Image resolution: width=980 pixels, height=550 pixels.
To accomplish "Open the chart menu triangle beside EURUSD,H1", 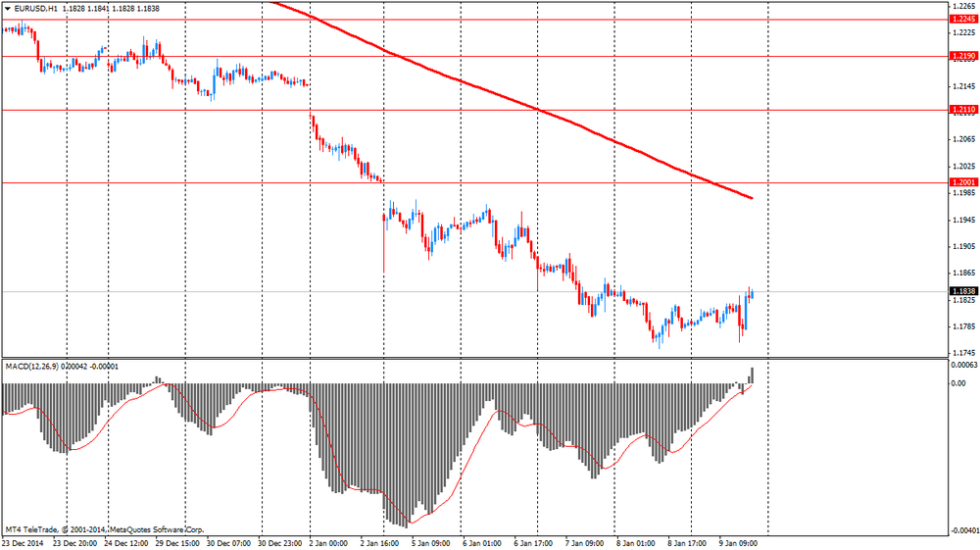I will 8,9.
